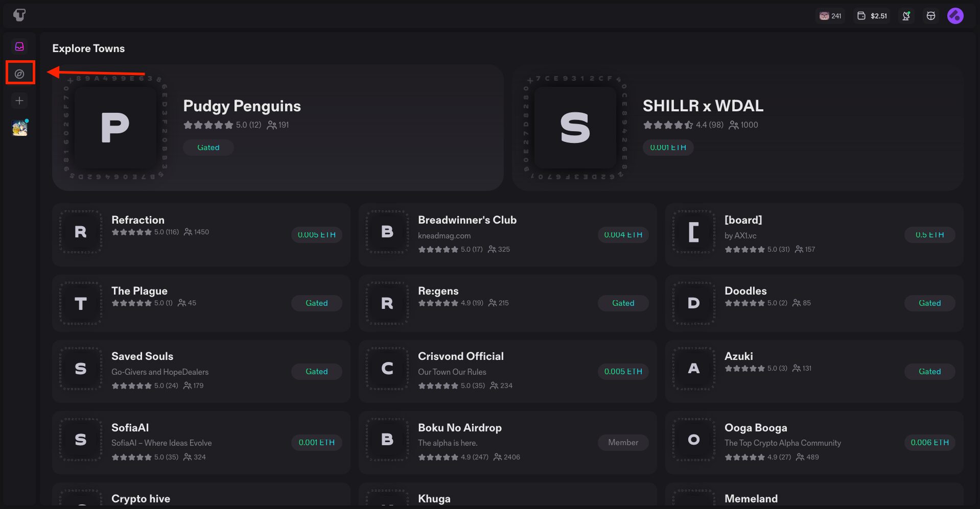Open the Saved Souls town title
This screenshot has height=509, width=980.
coord(142,356)
